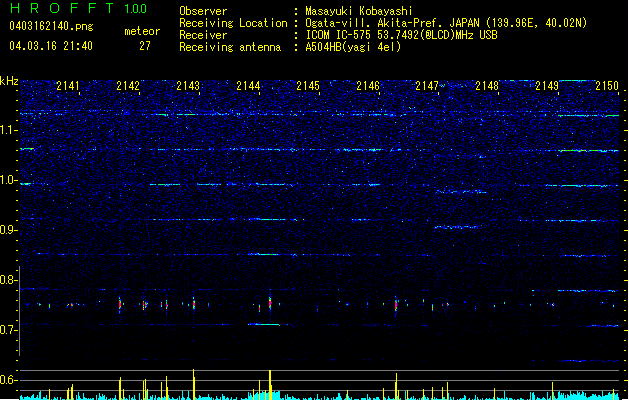Click the 2145 time marker
This screenshot has width=629, height=400.
coord(308,86)
